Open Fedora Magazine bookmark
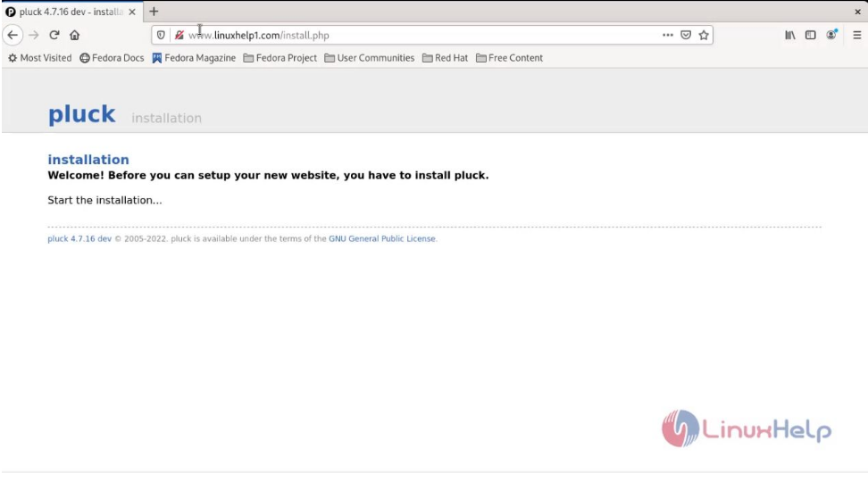 pos(194,57)
